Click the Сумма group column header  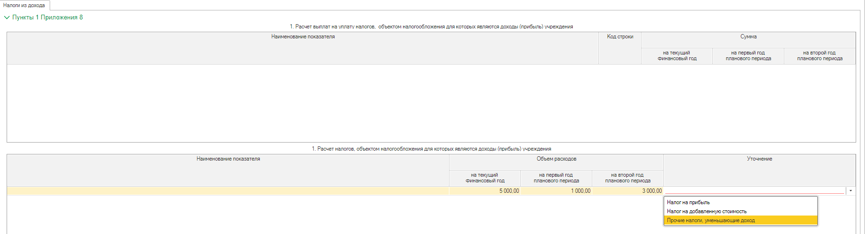(x=748, y=36)
